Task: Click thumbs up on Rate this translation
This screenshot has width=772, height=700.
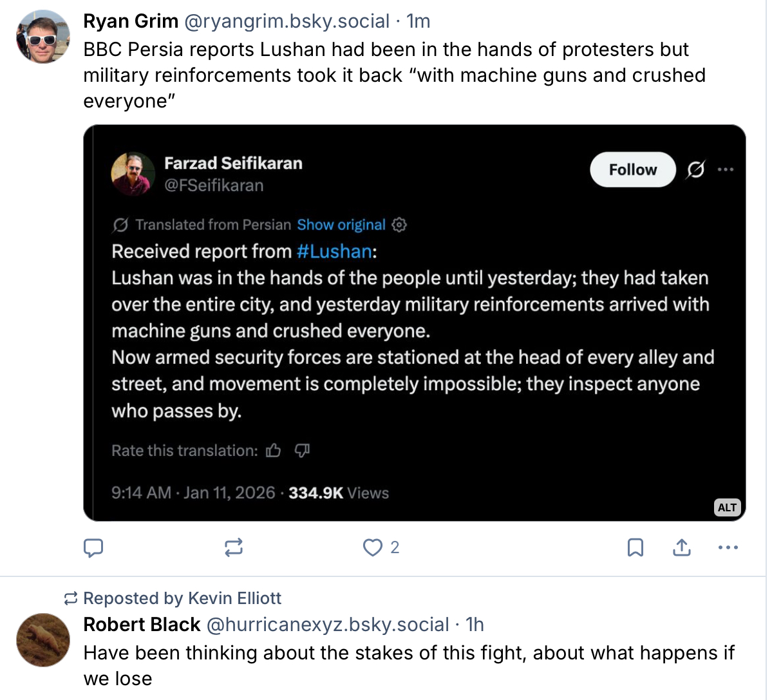Action: point(274,451)
